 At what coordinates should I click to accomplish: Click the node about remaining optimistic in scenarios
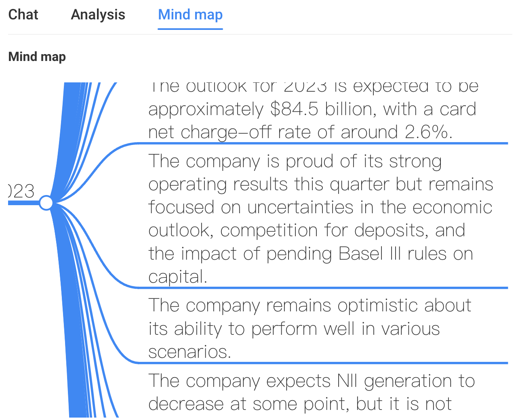click(310, 328)
